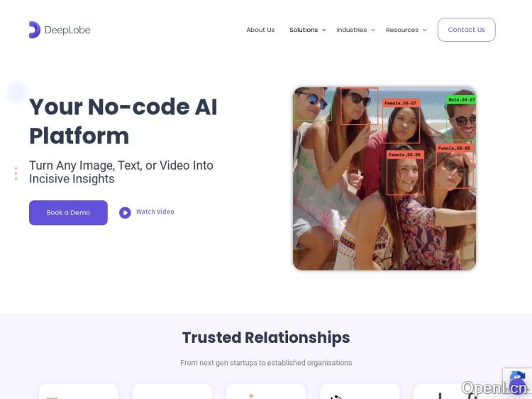532x399 pixels.
Task: Click the Female,22-25 detection label
Action: [x=405, y=155]
